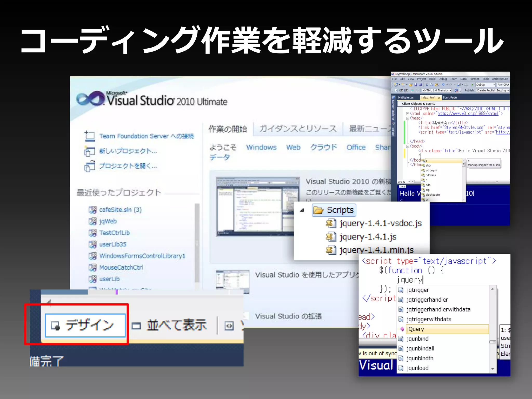Click the デザイン view button
The width and height of the screenshot is (532, 399).
(x=85, y=325)
